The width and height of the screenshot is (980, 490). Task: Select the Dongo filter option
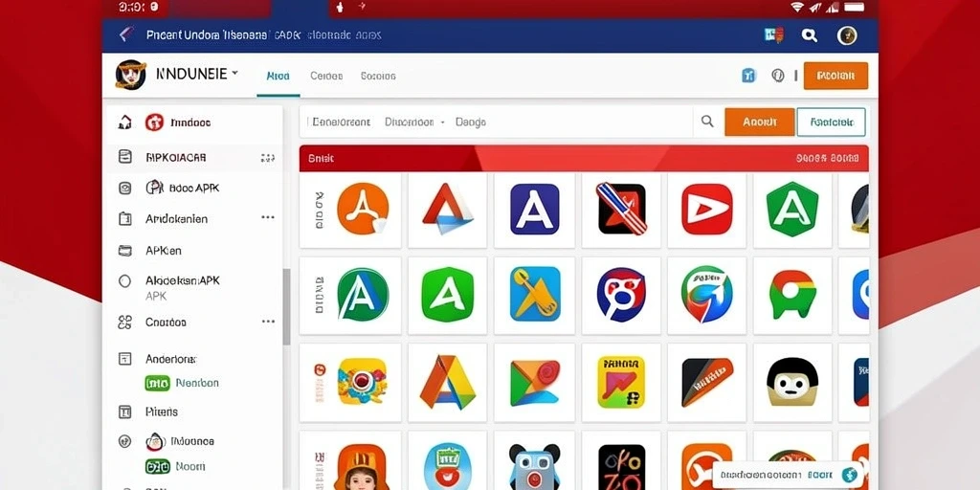[x=471, y=122]
